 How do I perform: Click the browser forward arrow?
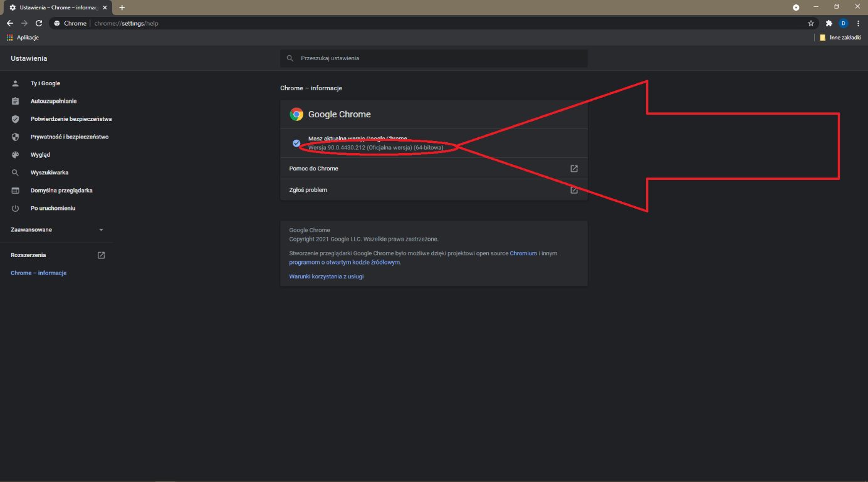(24, 23)
